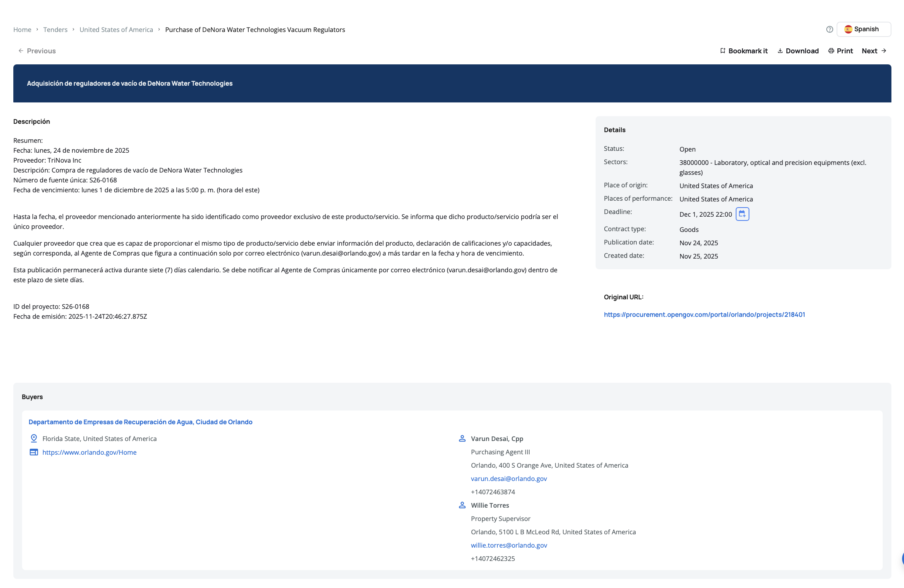The height and width of the screenshot is (588, 904).
Task: Click the Bookmark it button
Action: coord(744,51)
